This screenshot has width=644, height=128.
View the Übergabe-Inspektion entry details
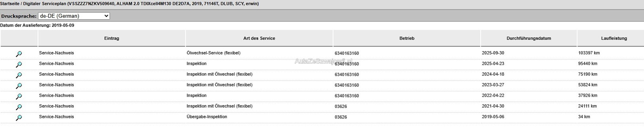tap(19, 117)
